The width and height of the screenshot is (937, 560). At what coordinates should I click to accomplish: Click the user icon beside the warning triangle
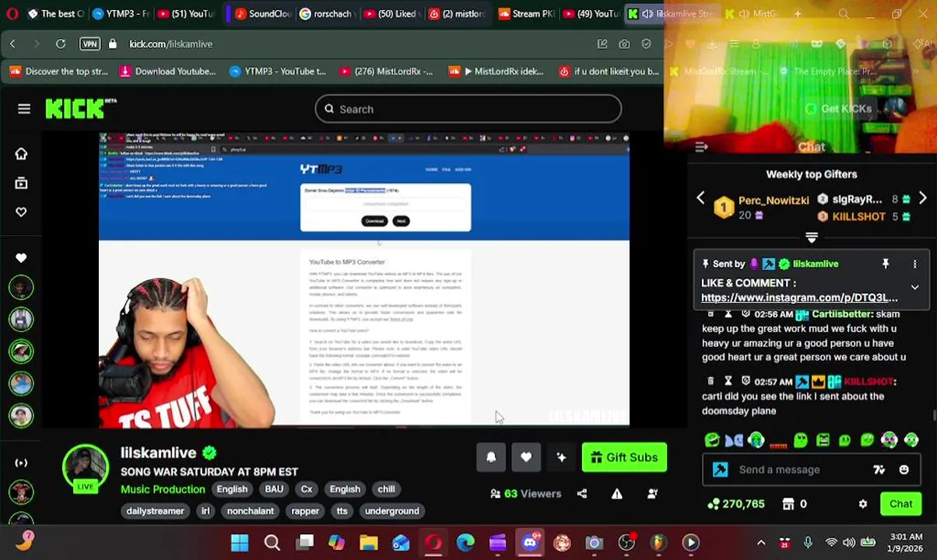[652, 494]
